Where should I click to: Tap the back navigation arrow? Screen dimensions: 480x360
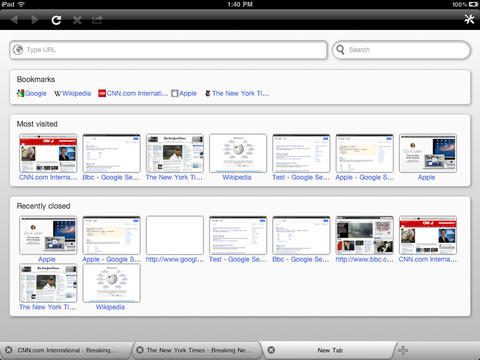pos(14,20)
